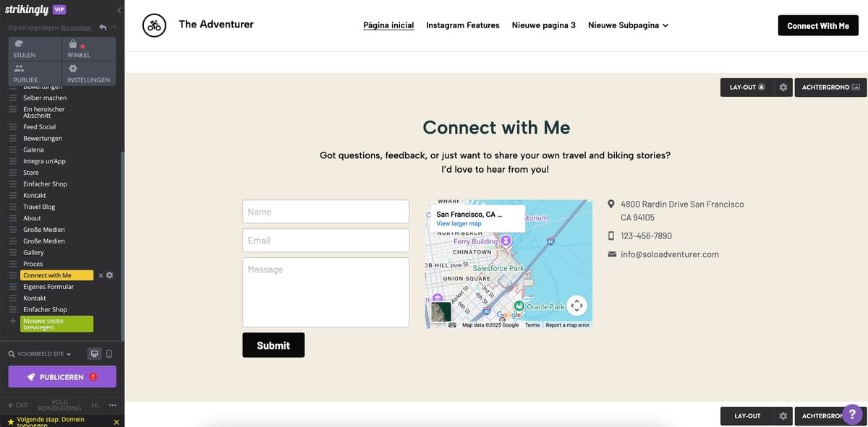Go to Página inicial
The height and width of the screenshot is (427, 868).
tap(388, 25)
